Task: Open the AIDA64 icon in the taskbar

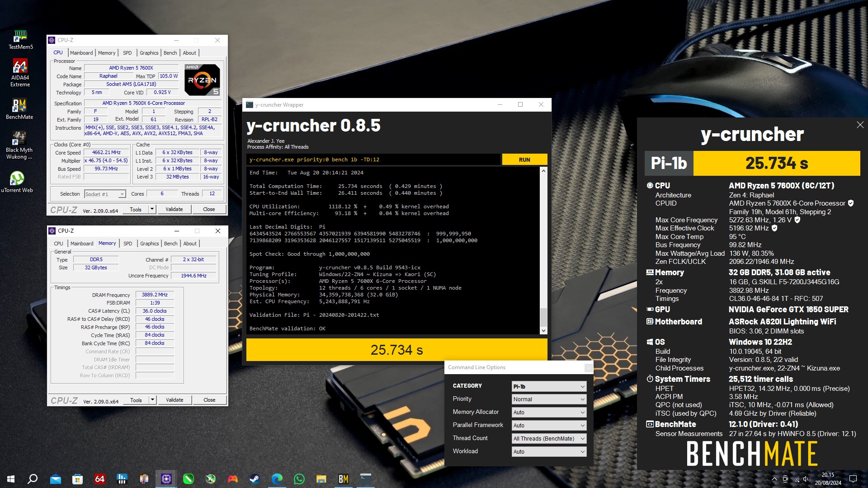Action: [99, 479]
